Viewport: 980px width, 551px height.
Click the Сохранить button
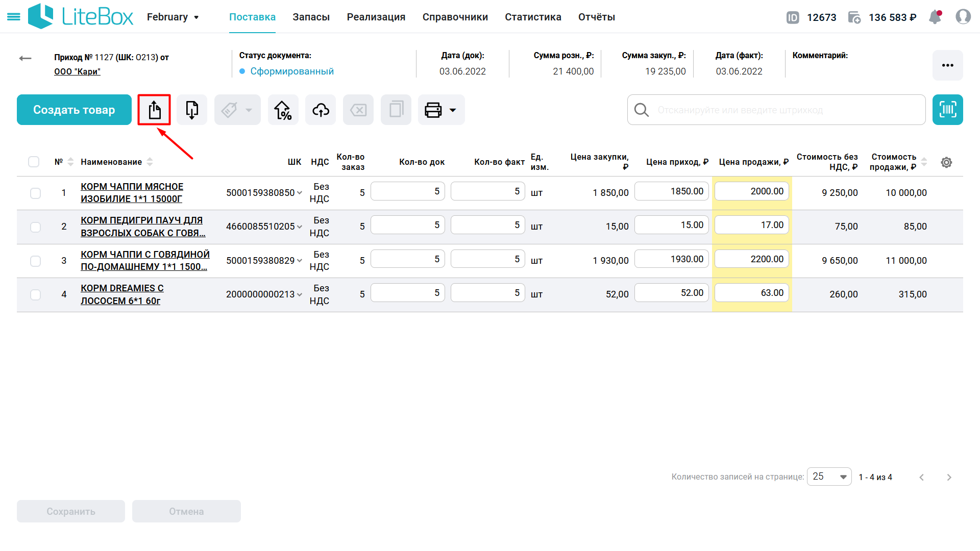[x=71, y=511]
